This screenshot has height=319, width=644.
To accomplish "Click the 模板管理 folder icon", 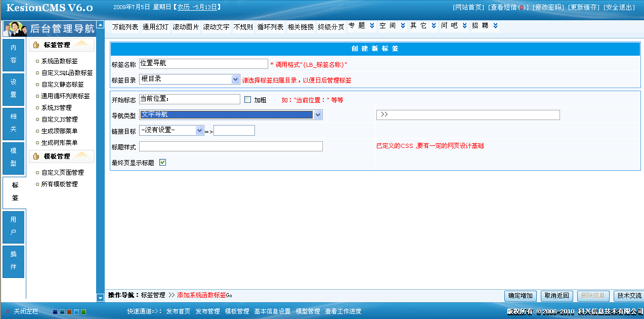I will (36, 157).
